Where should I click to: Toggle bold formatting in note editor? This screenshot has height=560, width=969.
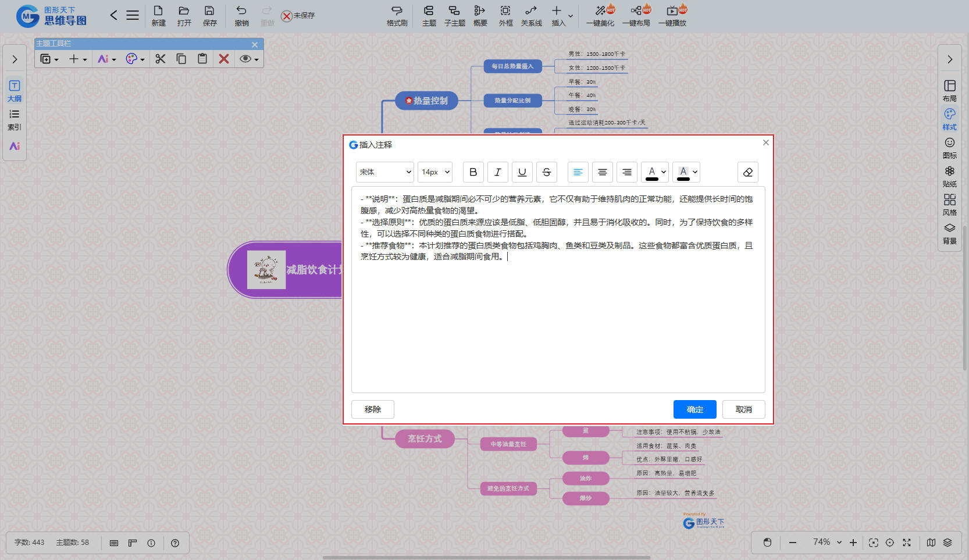473,172
